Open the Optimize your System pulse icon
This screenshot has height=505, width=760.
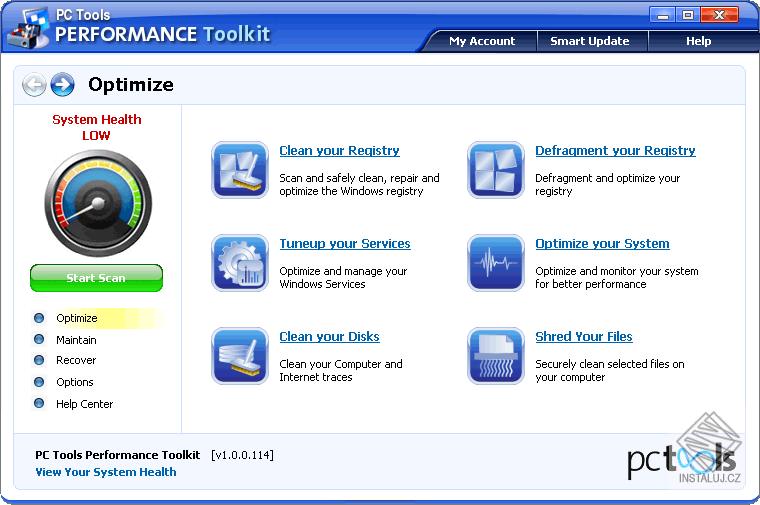pos(495,263)
